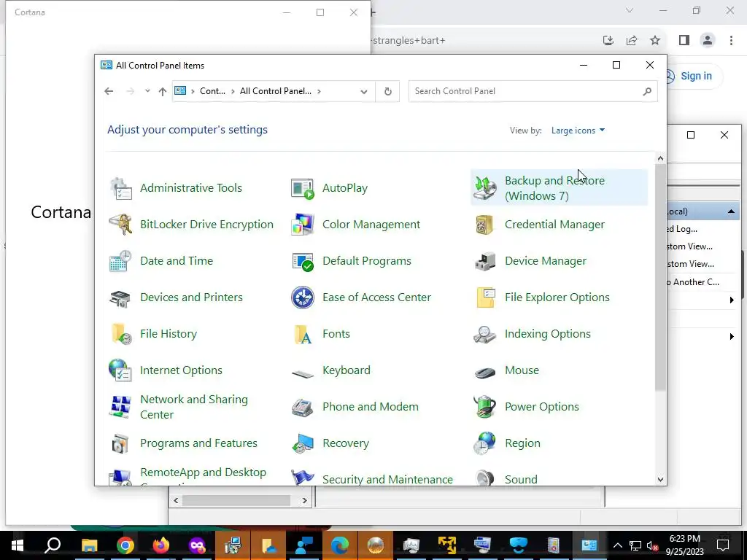Click Chrome share page icon
The width and height of the screenshot is (747, 560).
[x=632, y=41]
